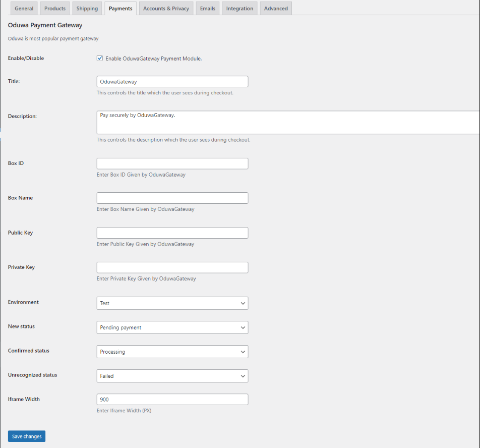
Task: Switch to the General tab
Action: coord(24,8)
